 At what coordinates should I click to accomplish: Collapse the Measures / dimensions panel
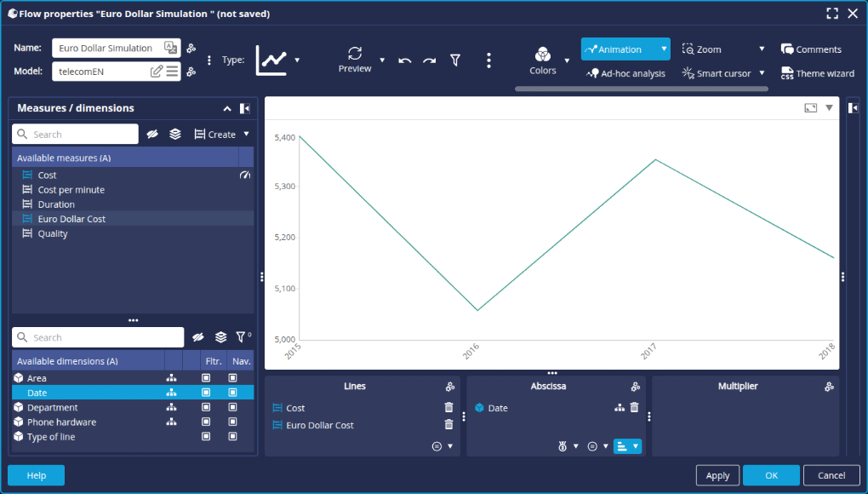click(227, 109)
